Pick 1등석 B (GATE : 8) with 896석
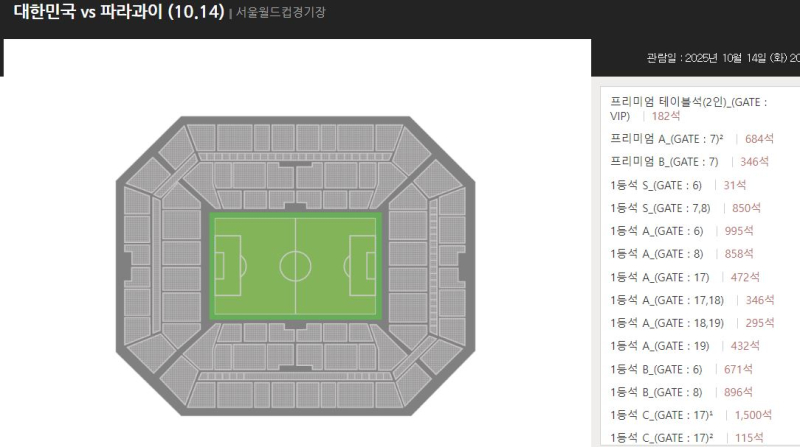The width and height of the screenshot is (800, 447). pyautogui.click(x=656, y=392)
